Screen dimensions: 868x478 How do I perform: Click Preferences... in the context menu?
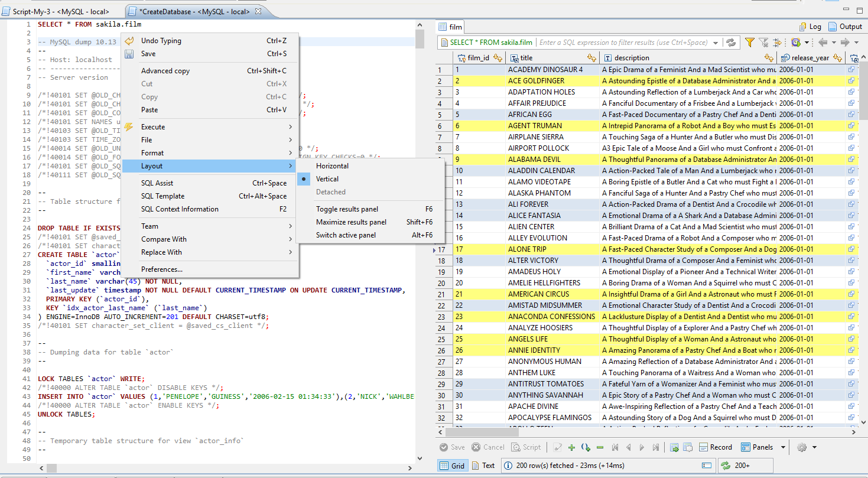click(x=161, y=269)
